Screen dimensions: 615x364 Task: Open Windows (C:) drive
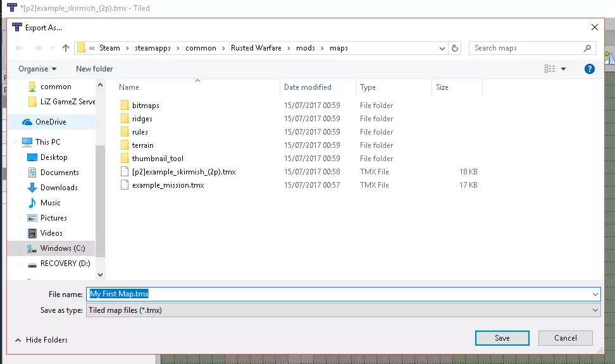point(63,249)
